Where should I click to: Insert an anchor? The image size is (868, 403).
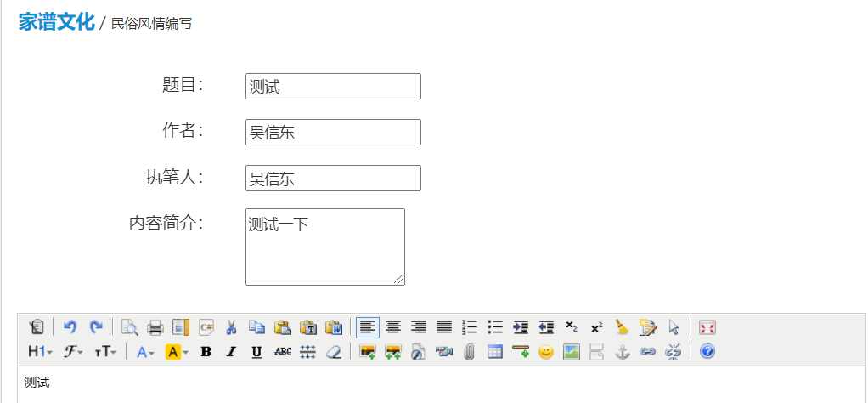click(x=623, y=351)
